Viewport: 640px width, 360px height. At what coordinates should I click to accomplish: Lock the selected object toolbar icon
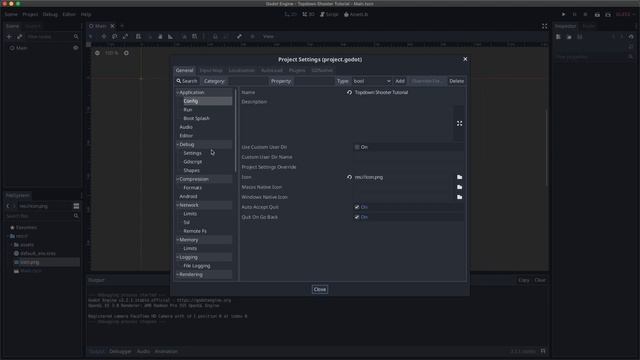tap(215, 36)
